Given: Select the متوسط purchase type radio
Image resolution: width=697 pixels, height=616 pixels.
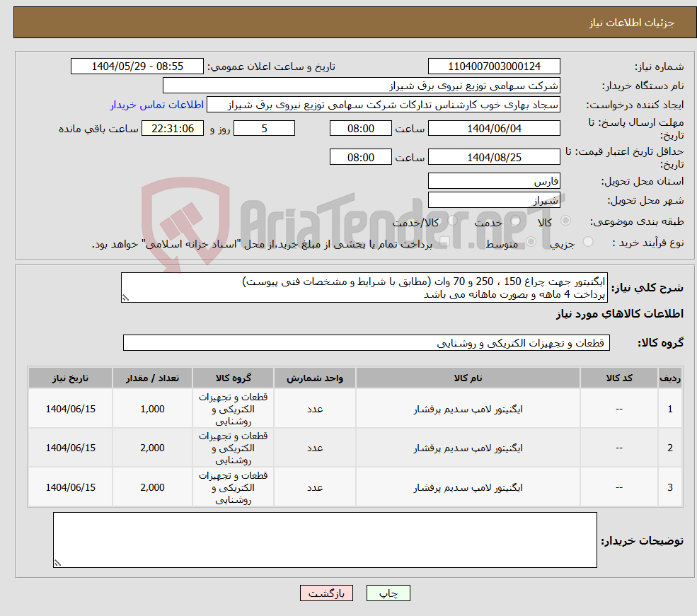Looking at the screenshot, I should click(x=531, y=242).
